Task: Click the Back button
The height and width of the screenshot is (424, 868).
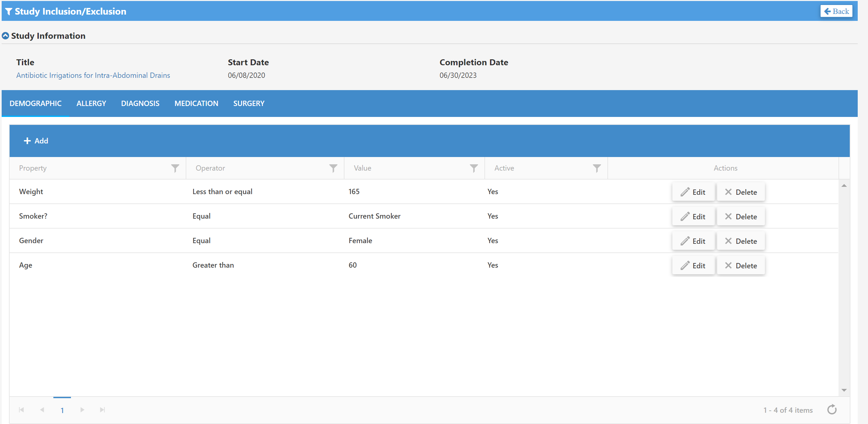Action: point(836,11)
